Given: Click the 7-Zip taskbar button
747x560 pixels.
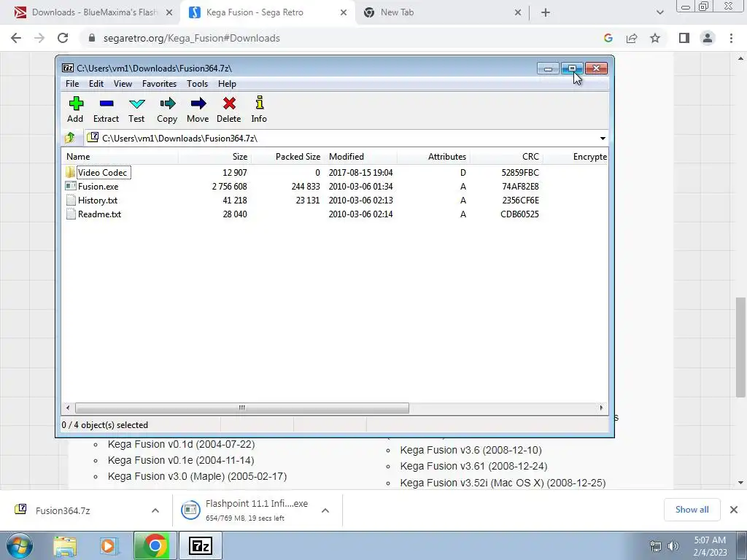Looking at the screenshot, I should (200, 545).
